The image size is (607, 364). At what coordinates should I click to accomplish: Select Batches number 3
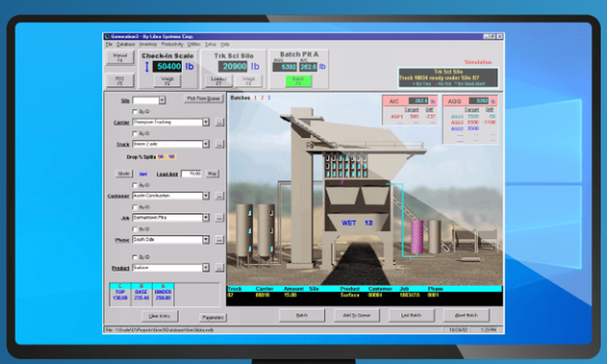(269, 98)
